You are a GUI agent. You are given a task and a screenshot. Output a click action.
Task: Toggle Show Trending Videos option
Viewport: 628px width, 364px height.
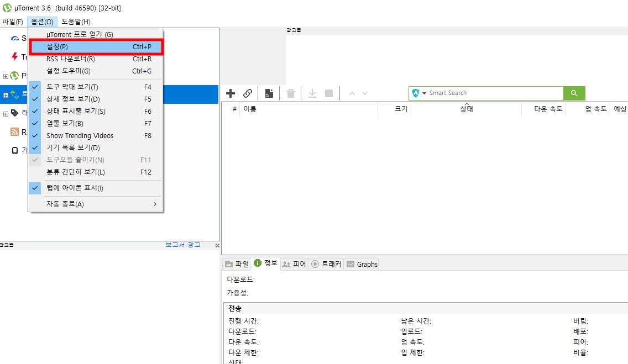coord(96,135)
